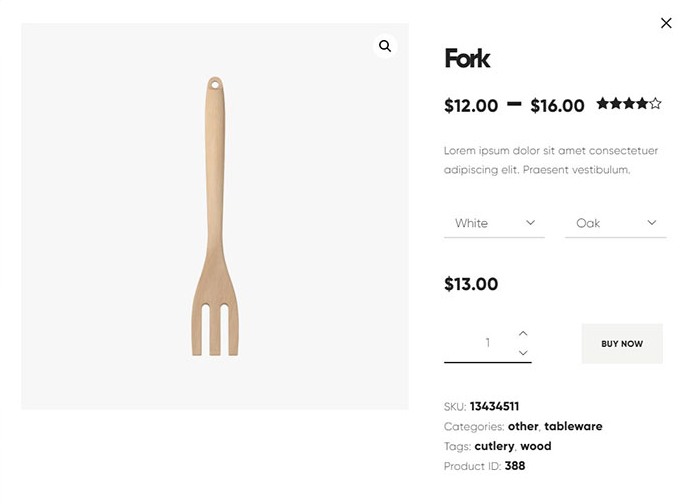The width and height of the screenshot is (693, 504).
Task: Click the star rating icons
Action: [629, 103]
